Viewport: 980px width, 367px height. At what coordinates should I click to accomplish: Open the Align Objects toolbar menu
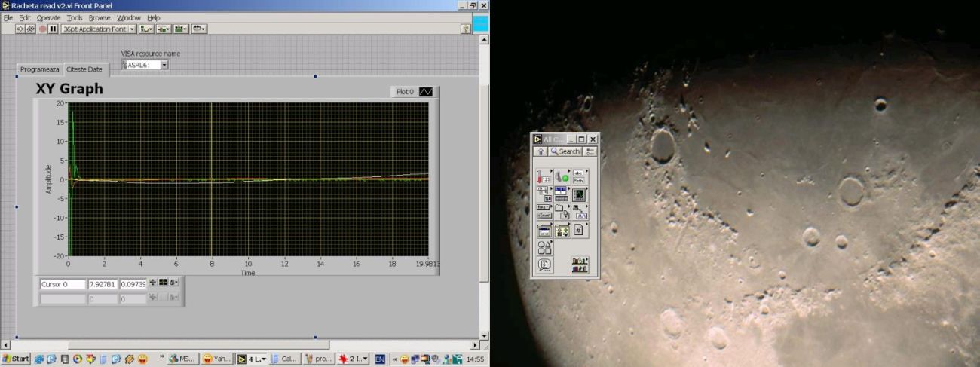pyautogui.click(x=145, y=29)
